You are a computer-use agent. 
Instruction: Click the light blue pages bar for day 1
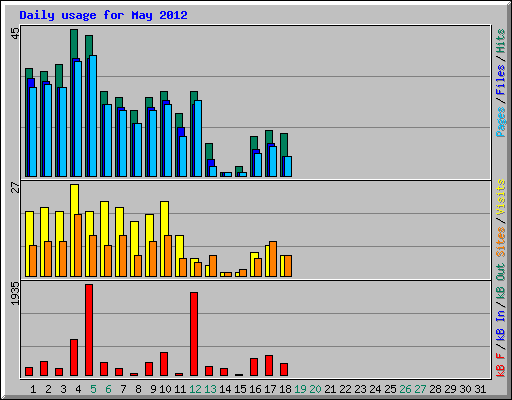[33, 132]
